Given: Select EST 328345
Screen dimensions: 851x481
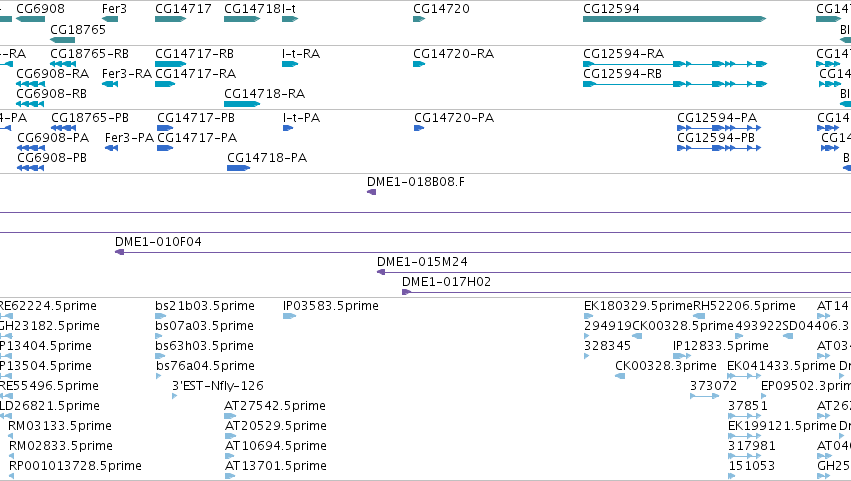Looking at the screenshot, I should click(607, 346).
